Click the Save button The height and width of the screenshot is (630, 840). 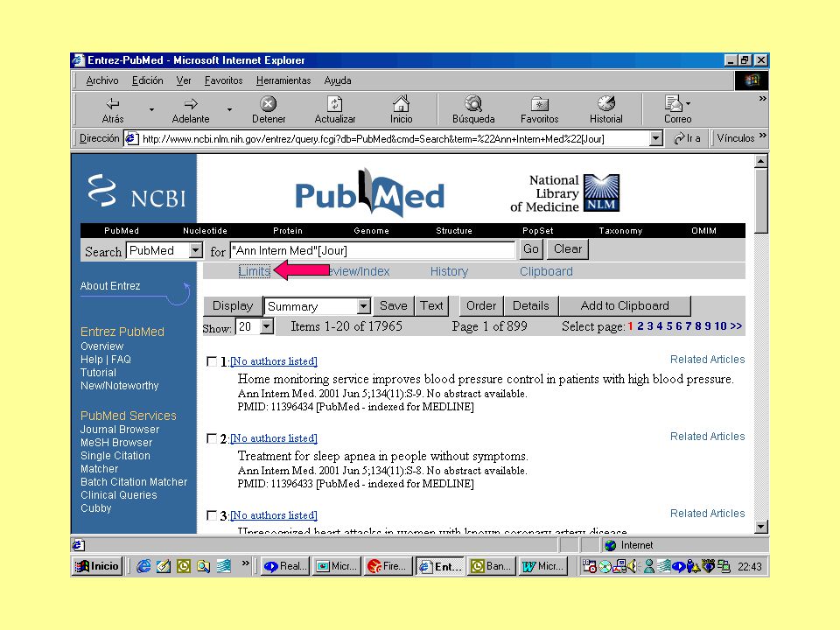[x=393, y=306]
